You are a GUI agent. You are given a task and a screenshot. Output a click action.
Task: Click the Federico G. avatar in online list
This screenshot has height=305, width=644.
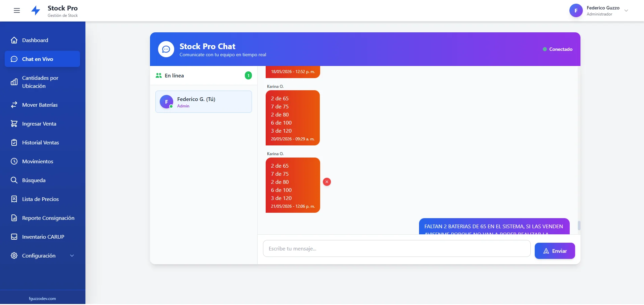click(166, 102)
